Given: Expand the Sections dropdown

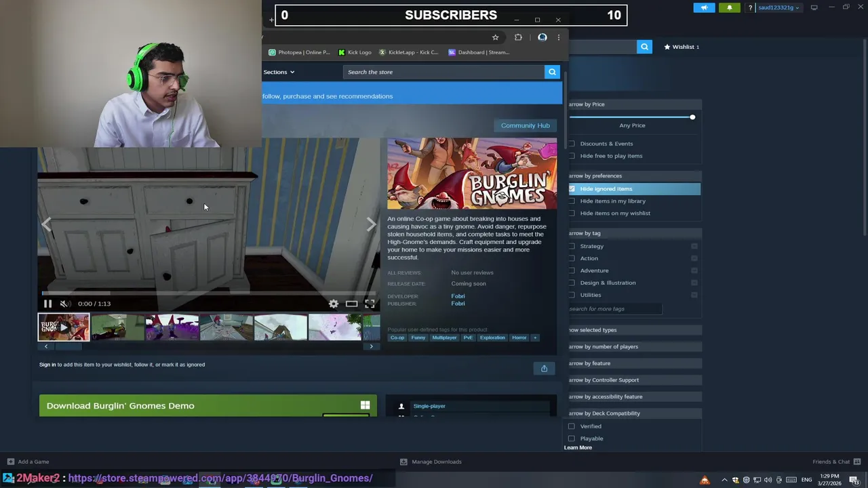Looking at the screenshot, I should 279,72.
